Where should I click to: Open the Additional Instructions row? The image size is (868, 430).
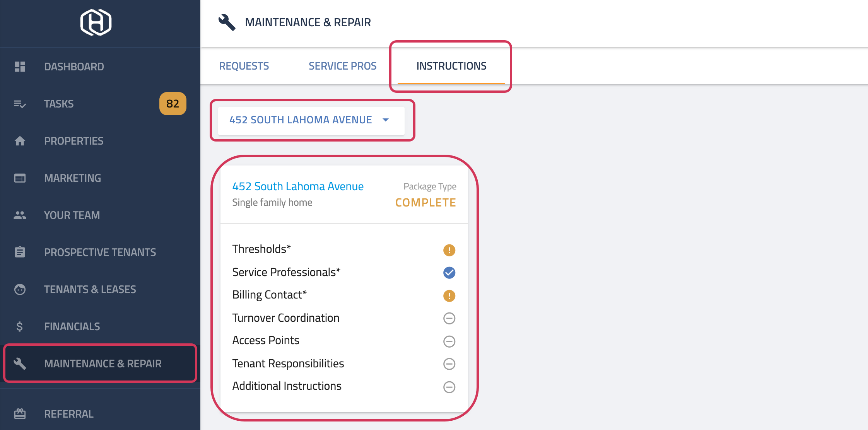coord(344,386)
